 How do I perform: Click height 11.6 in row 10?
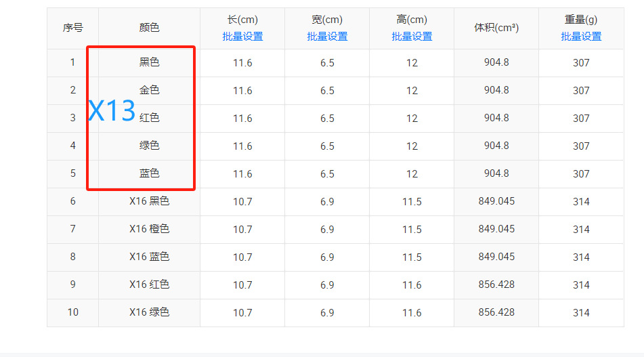click(x=412, y=313)
